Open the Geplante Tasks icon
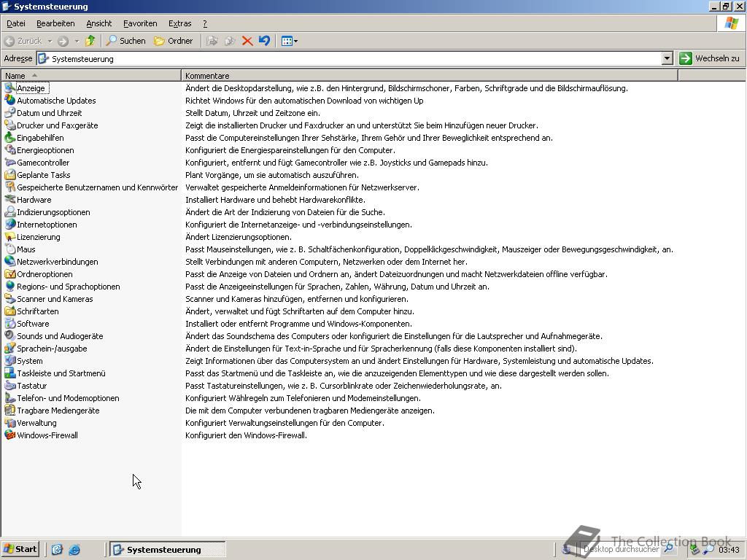 pyautogui.click(x=10, y=175)
